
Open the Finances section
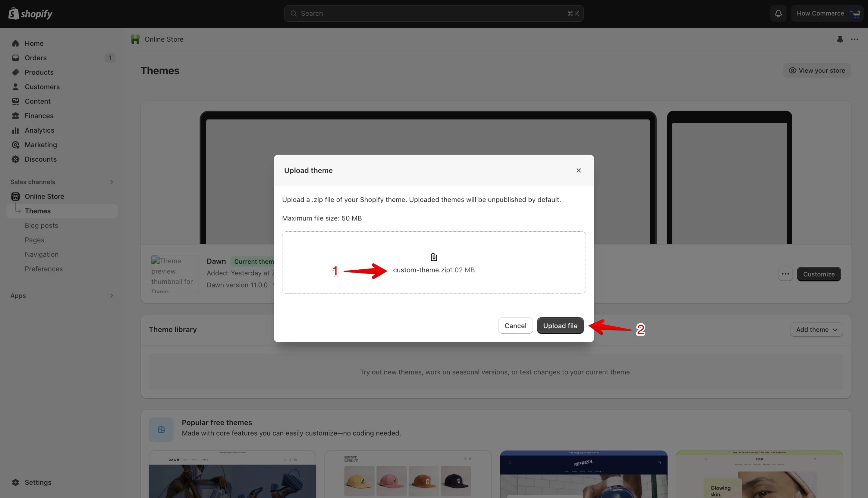62,116
